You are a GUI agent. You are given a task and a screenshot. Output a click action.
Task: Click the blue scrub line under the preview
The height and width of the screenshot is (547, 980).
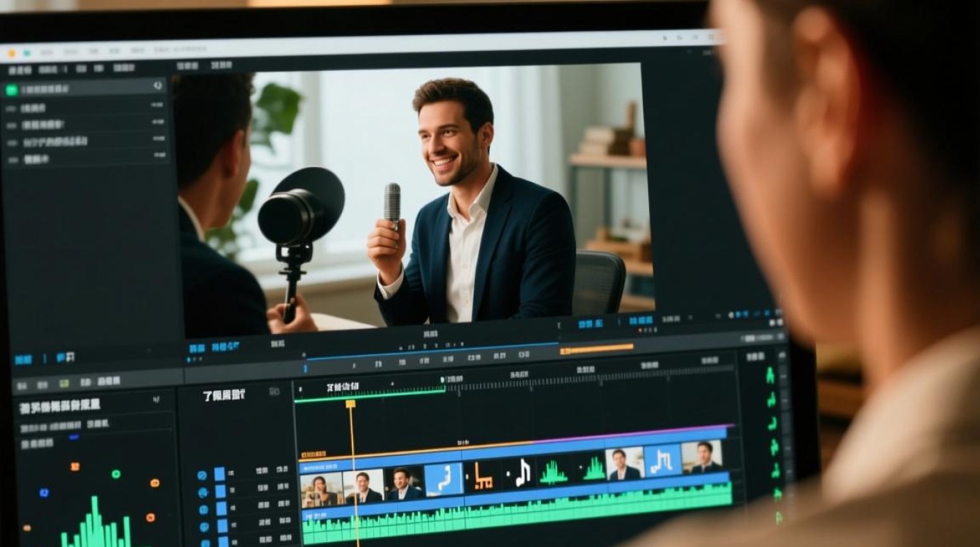coord(433,352)
